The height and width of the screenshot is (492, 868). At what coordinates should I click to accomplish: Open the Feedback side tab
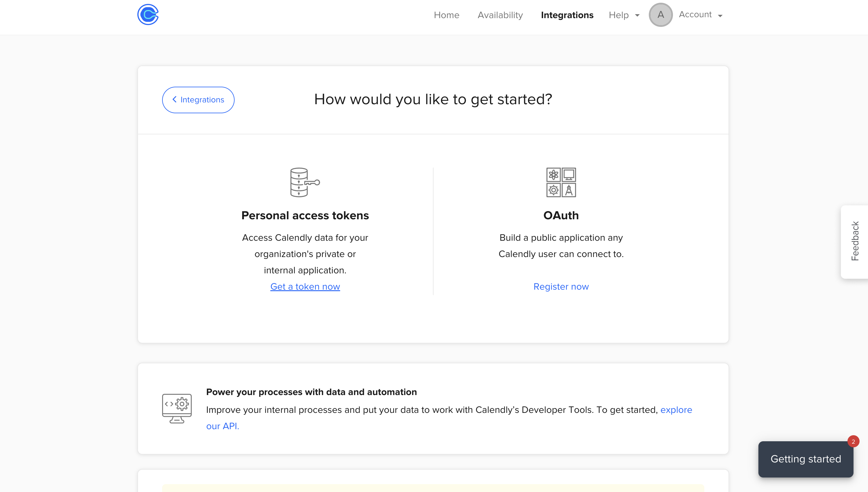pos(855,241)
